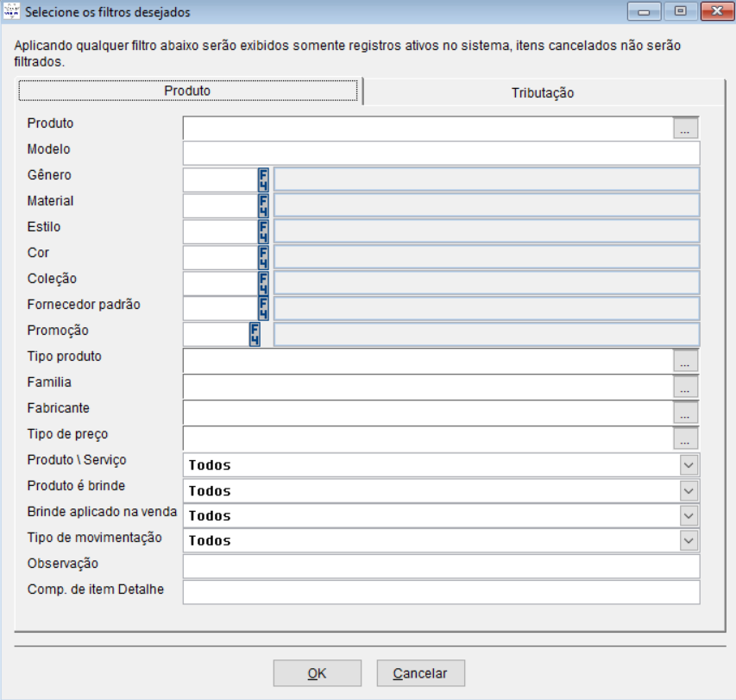
Task: Click inside the Produto text field
Action: [428, 128]
